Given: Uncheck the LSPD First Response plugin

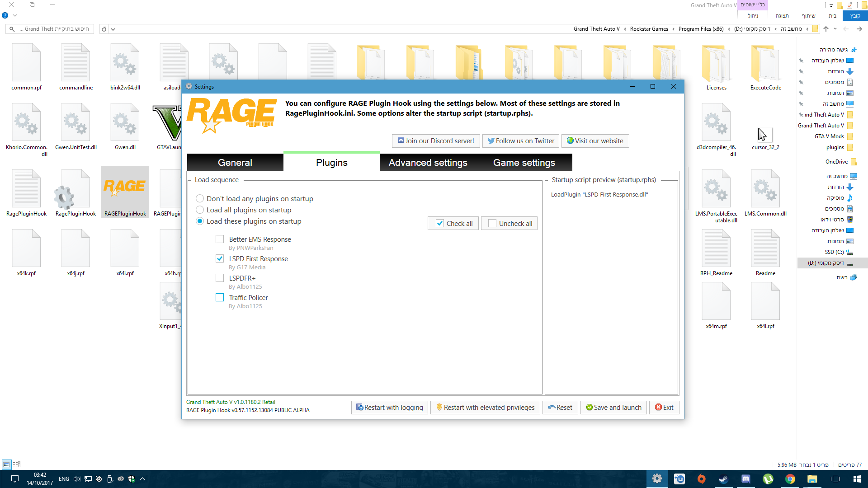Looking at the screenshot, I should pos(220,258).
